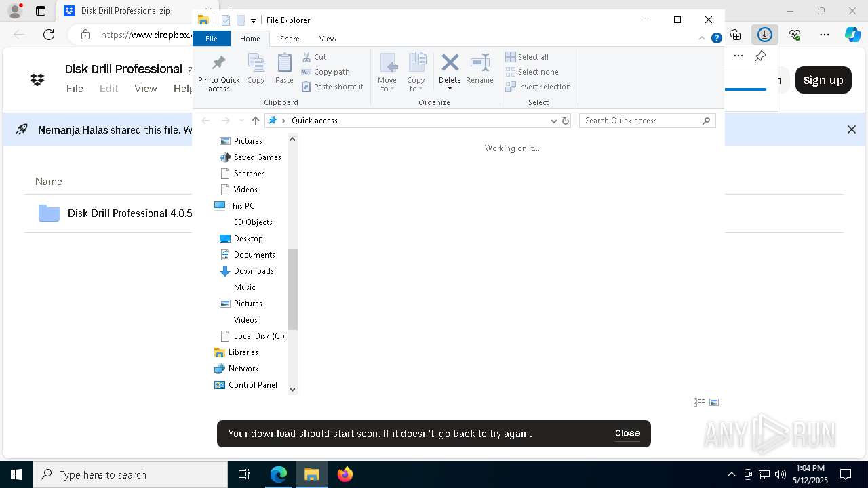Select This PC in navigation pane
This screenshot has height=488, width=868.
234,206
